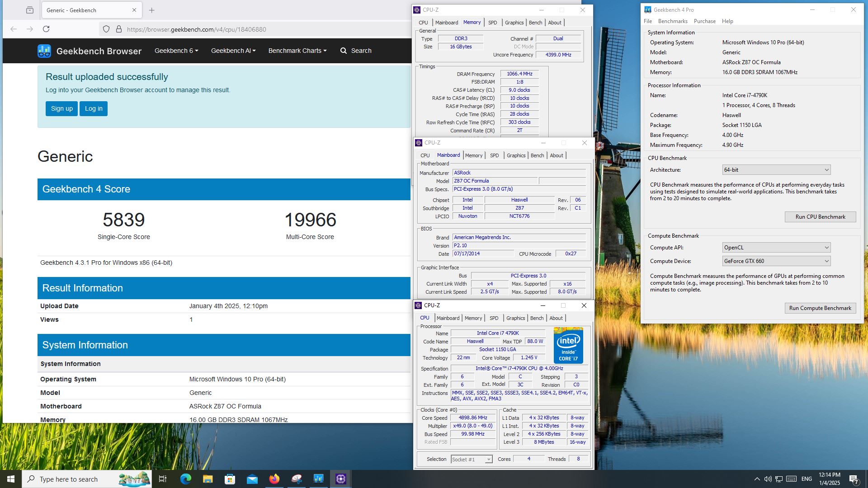Image resolution: width=868 pixels, height=488 pixels.
Task: Open File Explorer from the taskbar
Action: click(208, 479)
